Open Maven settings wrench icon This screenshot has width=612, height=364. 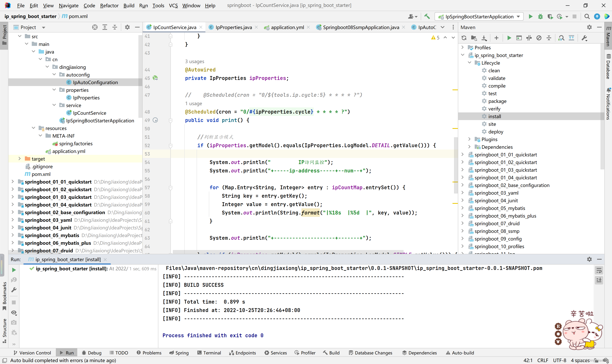pyautogui.click(x=584, y=38)
